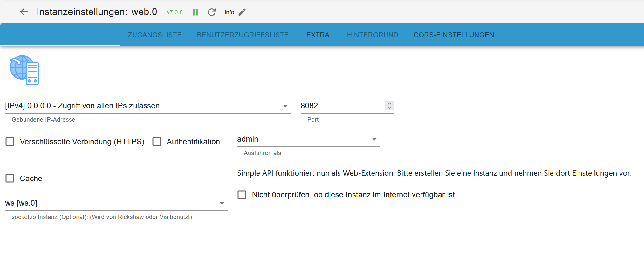
Task: Switch to the EXTRA tab
Action: tap(318, 35)
